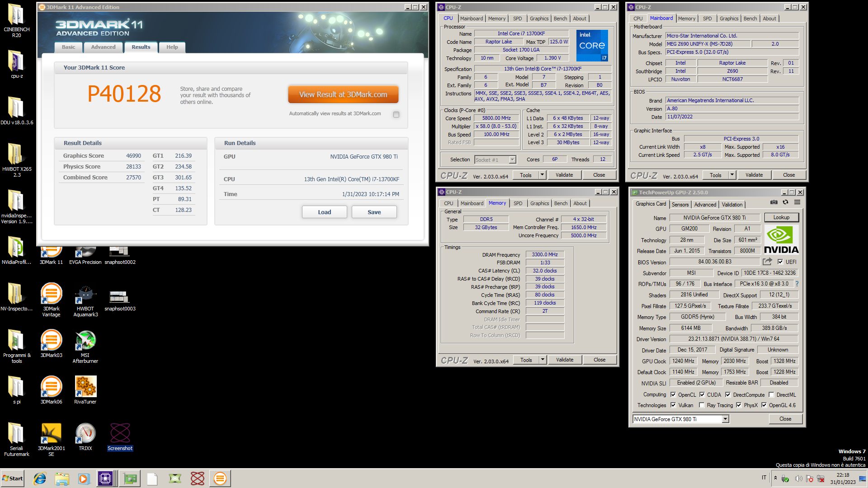The height and width of the screenshot is (488, 868).
Task: Launch RivaTuner desktop shortcut
Action: pyautogui.click(x=85, y=390)
